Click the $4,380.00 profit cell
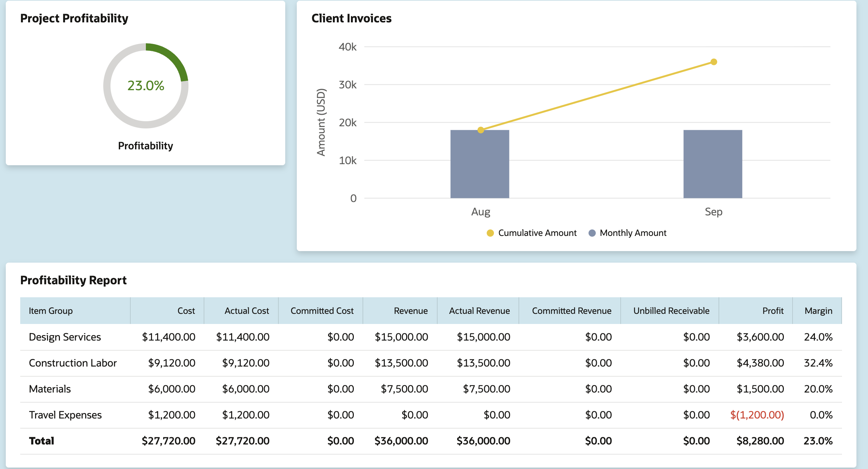Screen dimensions: 868x469 (x=760, y=363)
